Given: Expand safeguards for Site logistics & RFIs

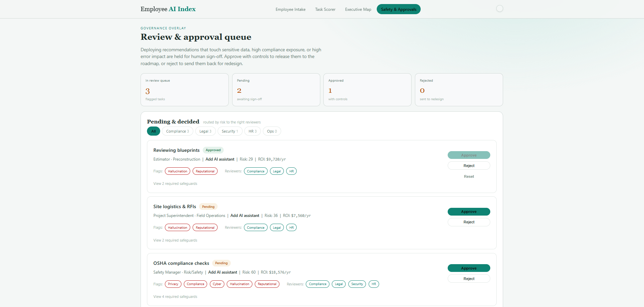Looking at the screenshot, I should [x=175, y=240].
